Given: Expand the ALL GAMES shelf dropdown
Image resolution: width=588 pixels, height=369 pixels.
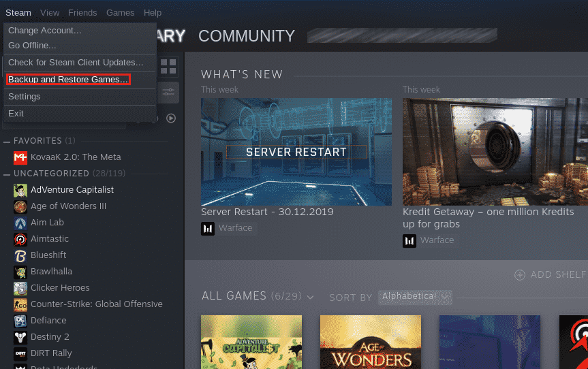Looking at the screenshot, I should point(310,298).
